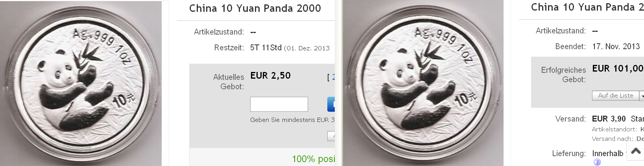Viewport: 644px width, 166px height.
Task: Click the 17. Nov. 2013 end date
Action: tap(616, 46)
